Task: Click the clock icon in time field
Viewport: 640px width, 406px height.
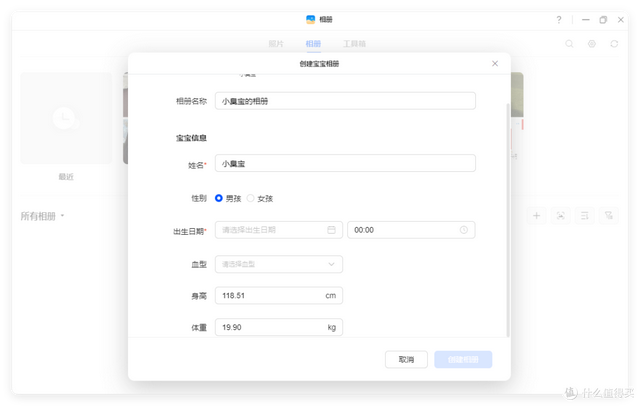Action: click(x=464, y=230)
